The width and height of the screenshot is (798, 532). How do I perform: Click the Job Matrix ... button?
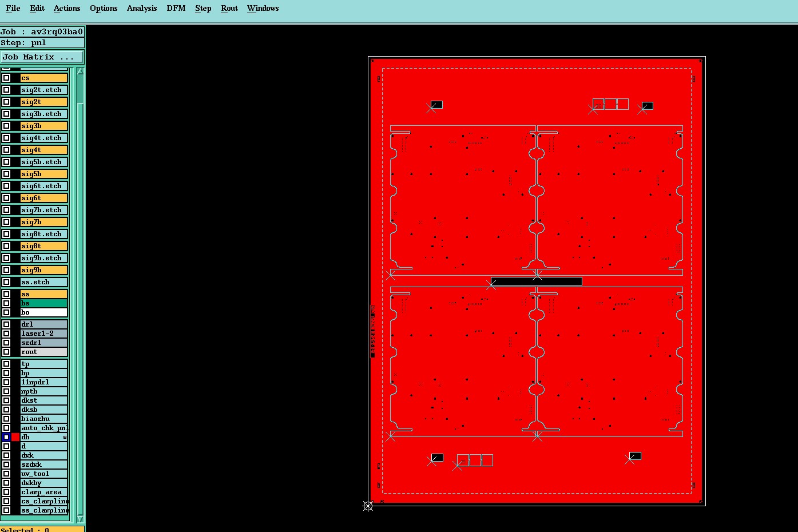coord(42,57)
